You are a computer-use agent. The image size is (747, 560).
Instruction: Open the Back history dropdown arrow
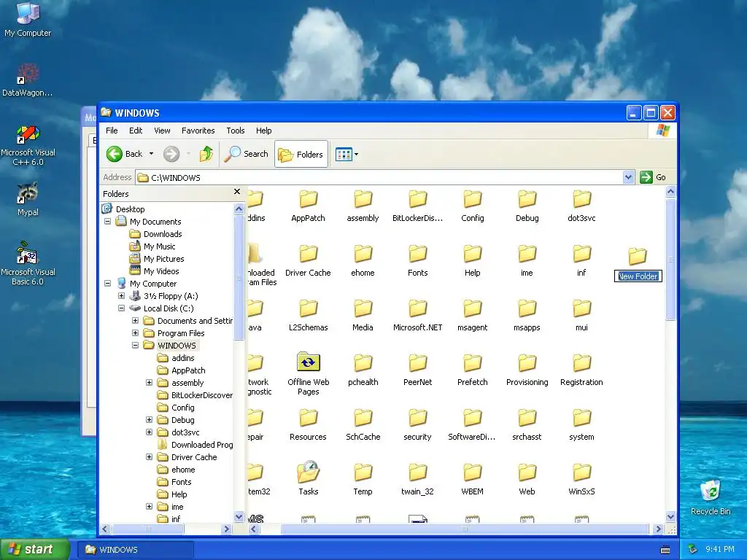coord(151,154)
